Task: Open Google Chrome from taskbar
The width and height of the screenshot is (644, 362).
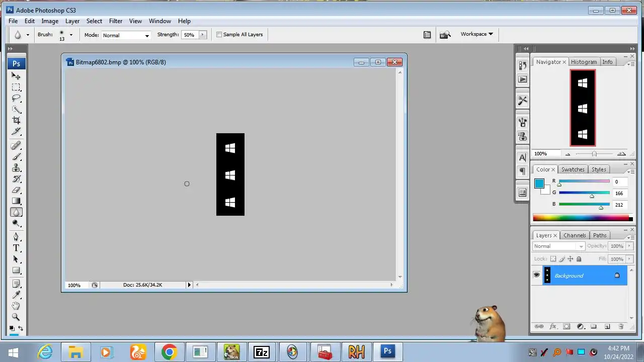Action: 169,352
